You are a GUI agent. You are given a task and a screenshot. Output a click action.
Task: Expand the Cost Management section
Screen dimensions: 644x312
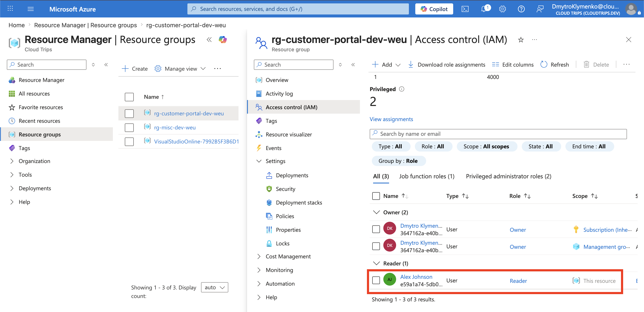pos(259,256)
